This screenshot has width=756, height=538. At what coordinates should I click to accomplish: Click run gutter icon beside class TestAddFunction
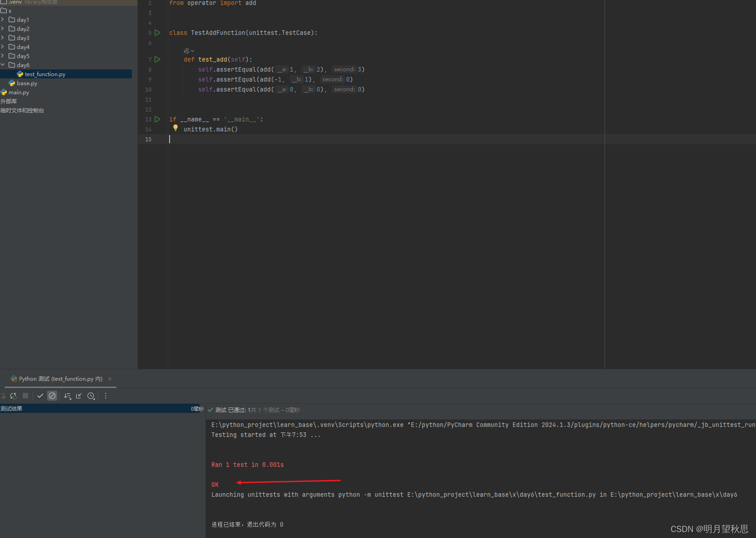coord(157,33)
